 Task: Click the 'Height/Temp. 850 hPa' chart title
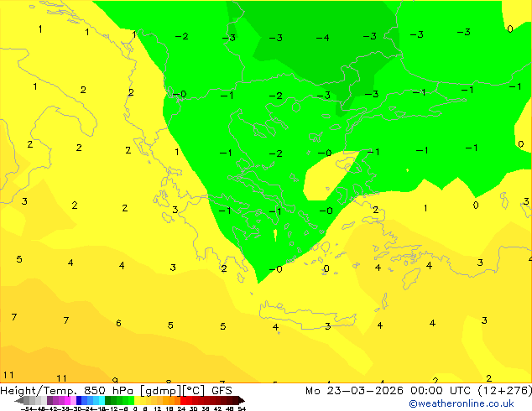[x=67, y=391]
